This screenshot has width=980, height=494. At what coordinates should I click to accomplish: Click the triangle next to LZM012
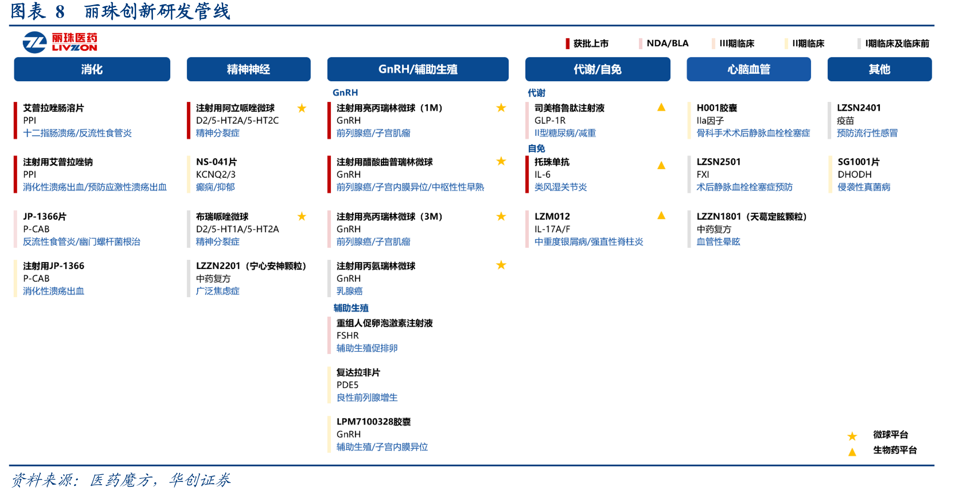[661, 216]
